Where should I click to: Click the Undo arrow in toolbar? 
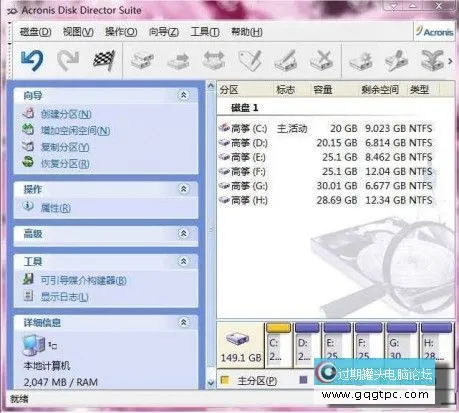click(x=32, y=60)
